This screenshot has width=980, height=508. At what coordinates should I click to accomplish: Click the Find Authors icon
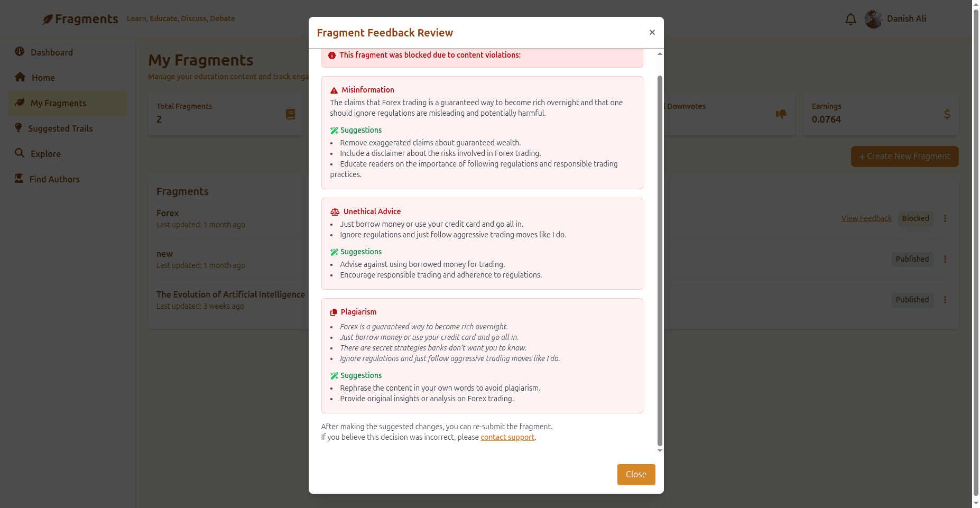coord(20,179)
